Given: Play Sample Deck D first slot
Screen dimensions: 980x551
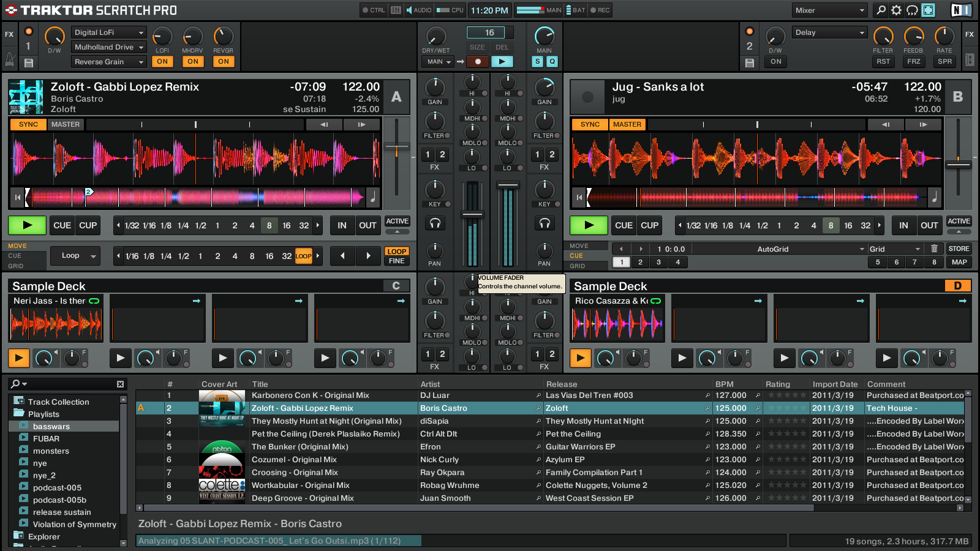Looking at the screenshot, I should (x=580, y=358).
